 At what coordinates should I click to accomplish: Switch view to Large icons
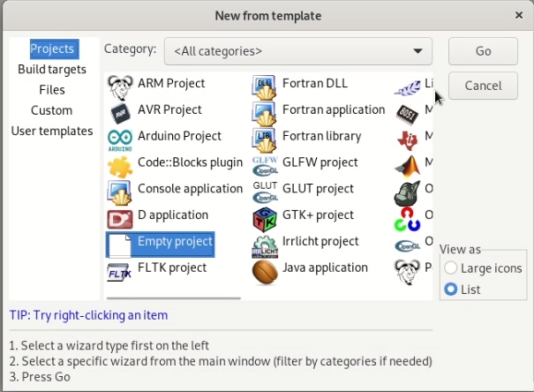click(451, 268)
